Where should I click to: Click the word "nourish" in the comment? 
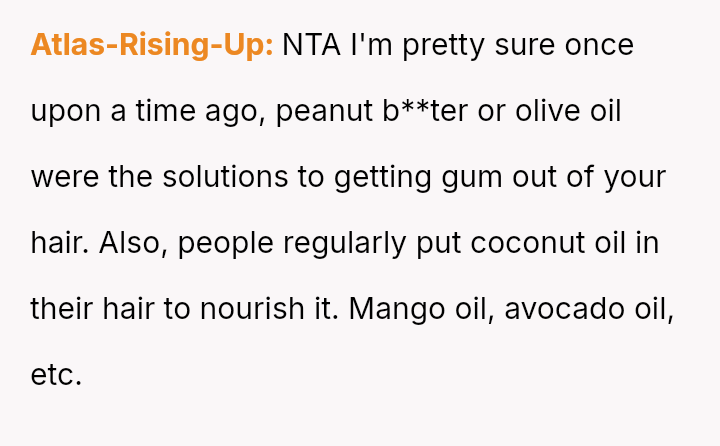[252, 309]
